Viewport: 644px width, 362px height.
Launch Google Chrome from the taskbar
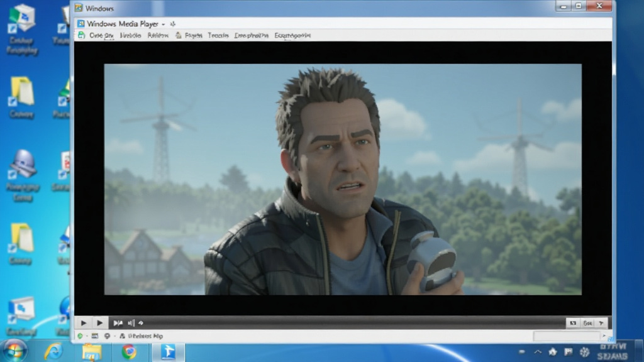129,352
